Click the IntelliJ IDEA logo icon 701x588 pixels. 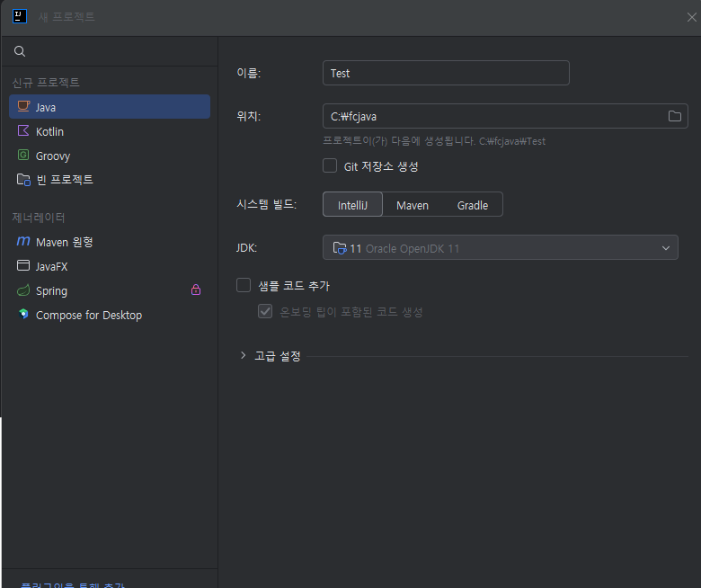(20, 16)
